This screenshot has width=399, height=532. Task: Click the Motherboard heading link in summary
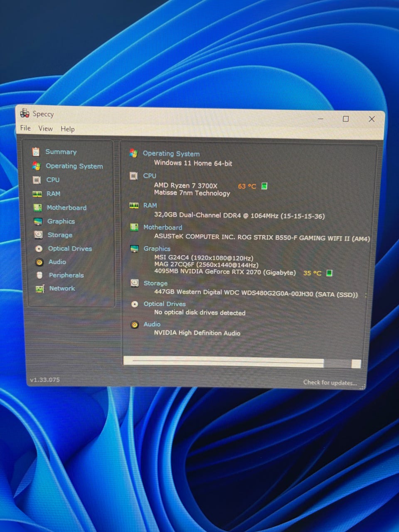pyautogui.click(x=163, y=227)
